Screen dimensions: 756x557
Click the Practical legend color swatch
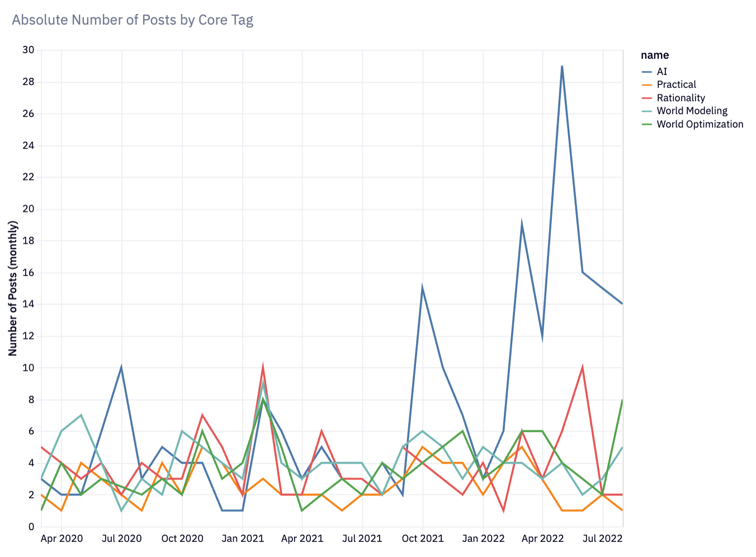[647, 85]
